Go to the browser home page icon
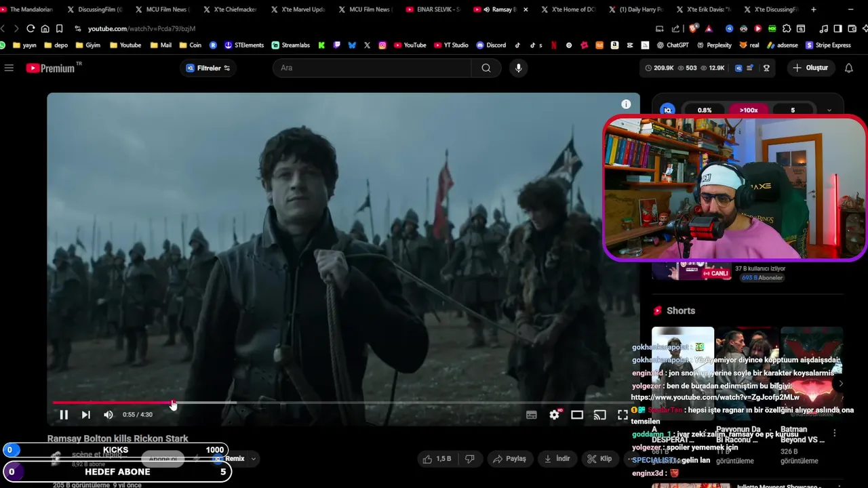Screen dimensions: 868x488 [x=45, y=28]
